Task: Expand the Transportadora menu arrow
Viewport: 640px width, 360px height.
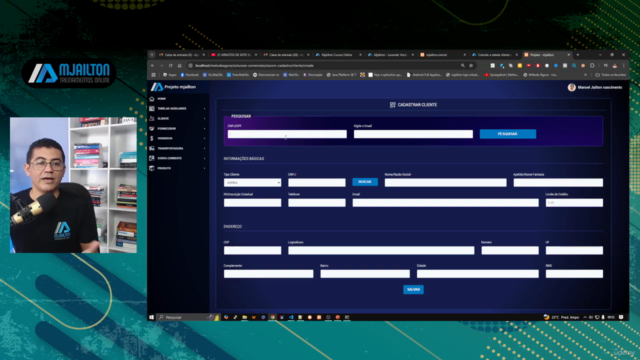Action: point(204,148)
